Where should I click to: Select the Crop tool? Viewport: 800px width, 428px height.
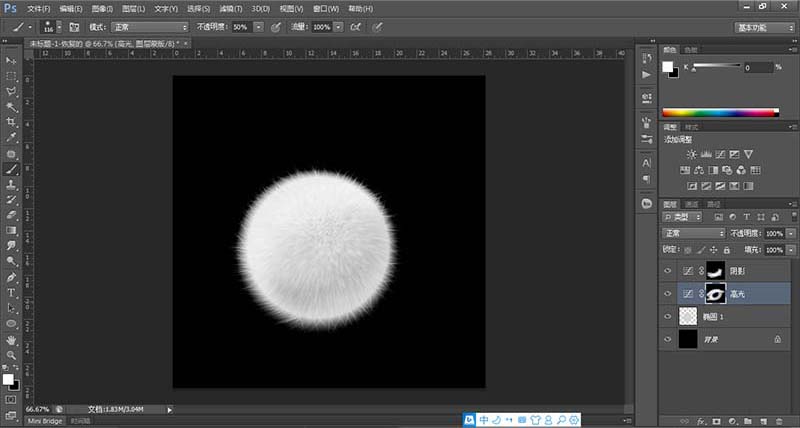[x=11, y=121]
